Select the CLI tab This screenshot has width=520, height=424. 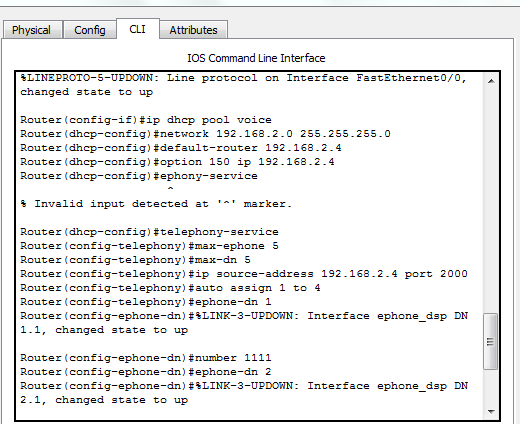pyautogui.click(x=138, y=29)
